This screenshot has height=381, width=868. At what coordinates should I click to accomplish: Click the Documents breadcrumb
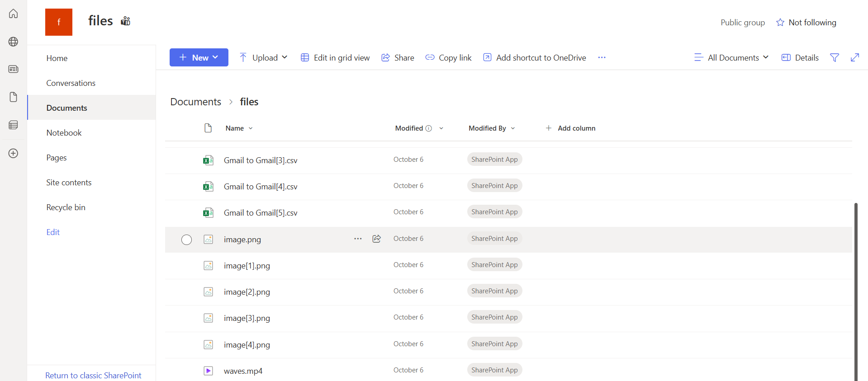[195, 102]
